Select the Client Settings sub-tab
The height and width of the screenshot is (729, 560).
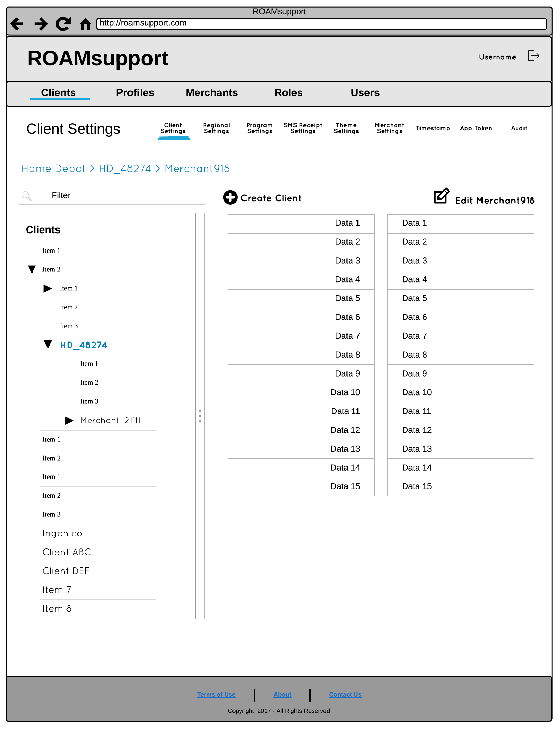[173, 128]
